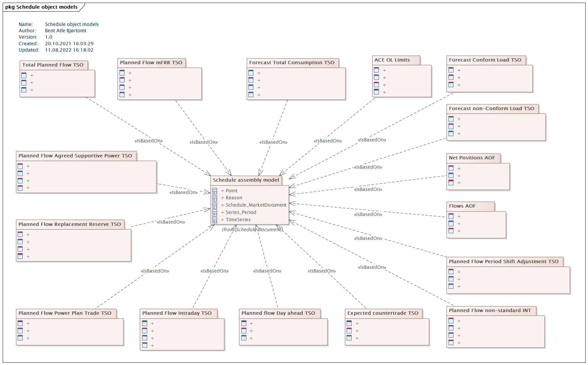Select the Total Planned Flow TSO package title
Image resolution: width=588 pixels, height=365 pixels.
pos(53,65)
